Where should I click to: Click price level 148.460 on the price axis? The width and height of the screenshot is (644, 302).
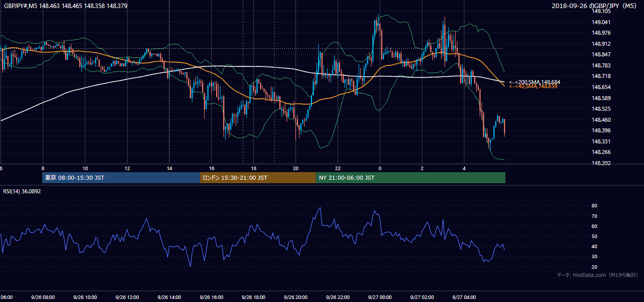(x=601, y=120)
